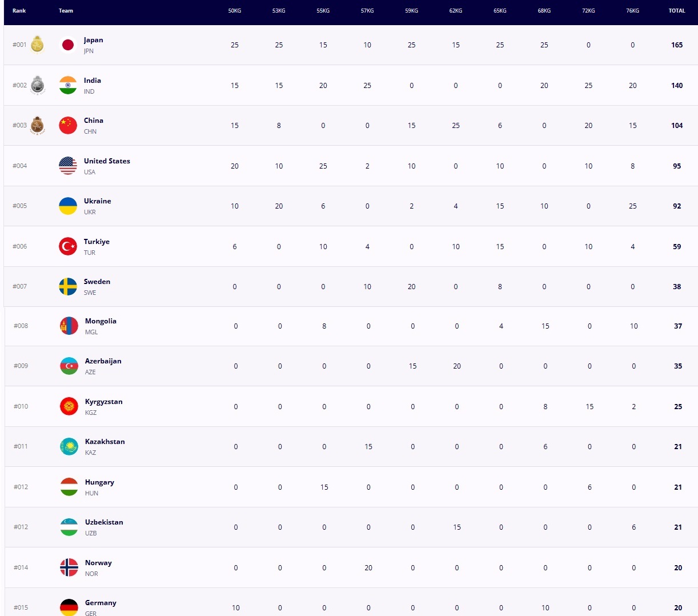Image resolution: width=698 pixels, height=616 pixels.
Task: Click the United States flag icon
Action: tap(68, 166)
